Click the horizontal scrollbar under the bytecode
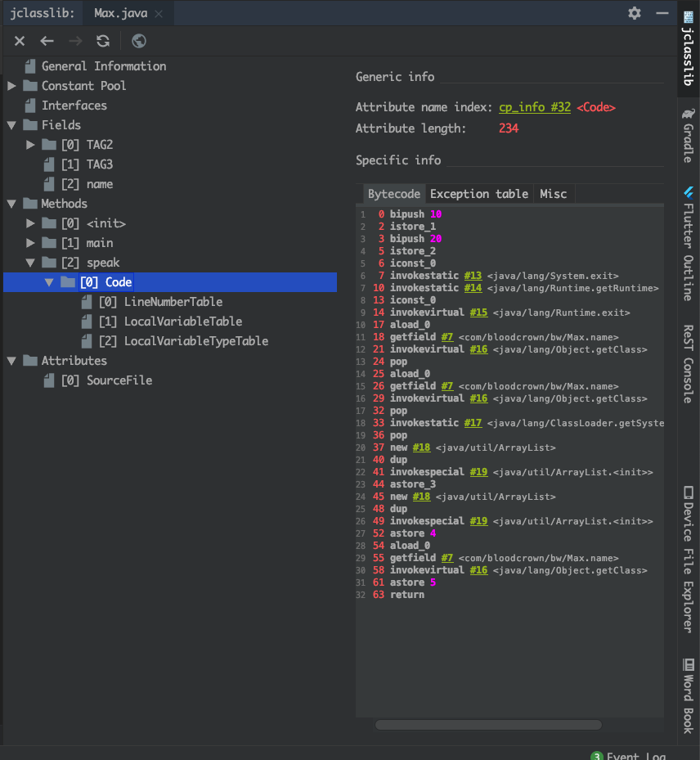700x760 pixels. point(488,725)
